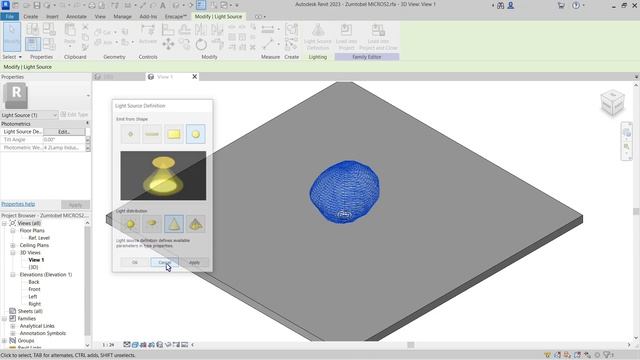Viewport: 640px width, 360px height.
Task: Choose Photometric Web light distribution
Action: point(196,224)
